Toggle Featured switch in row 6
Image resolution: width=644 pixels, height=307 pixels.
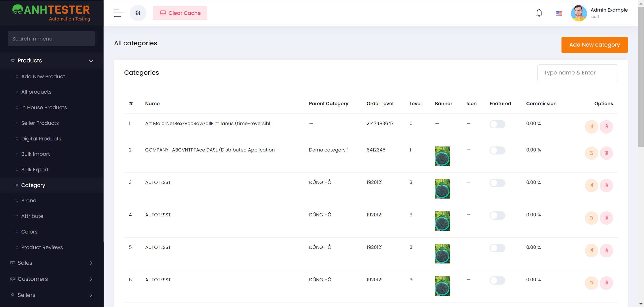click(x=497, y=280)
